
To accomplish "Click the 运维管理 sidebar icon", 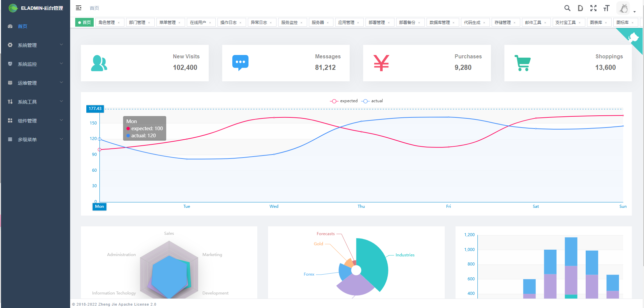I will pyautogui.click(x=10, y=83).
